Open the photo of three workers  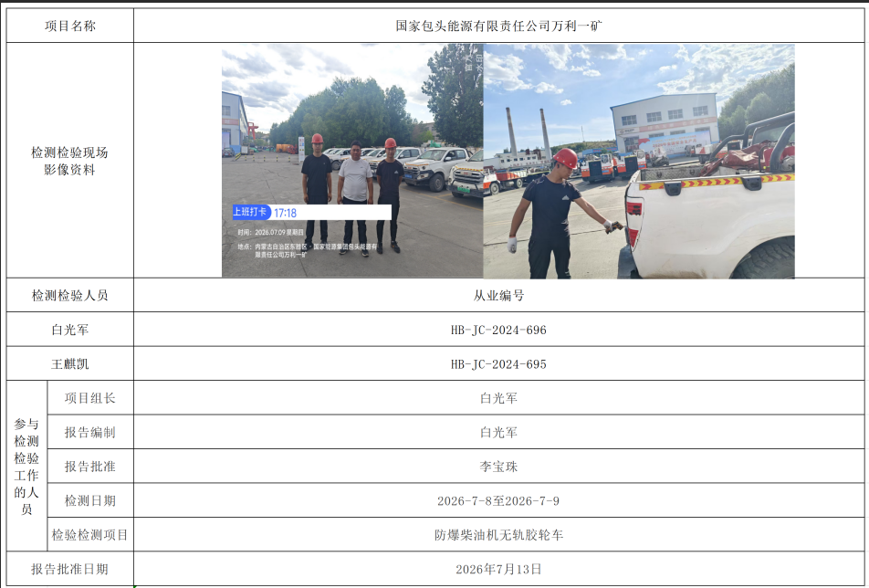(x=352, y=161)
